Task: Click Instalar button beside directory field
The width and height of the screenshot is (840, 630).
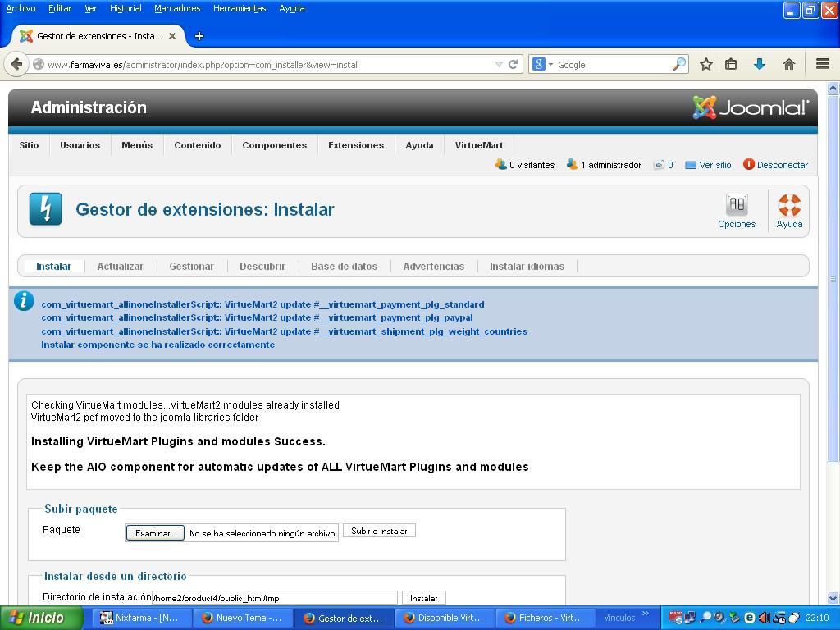Action: click(424, 598)
